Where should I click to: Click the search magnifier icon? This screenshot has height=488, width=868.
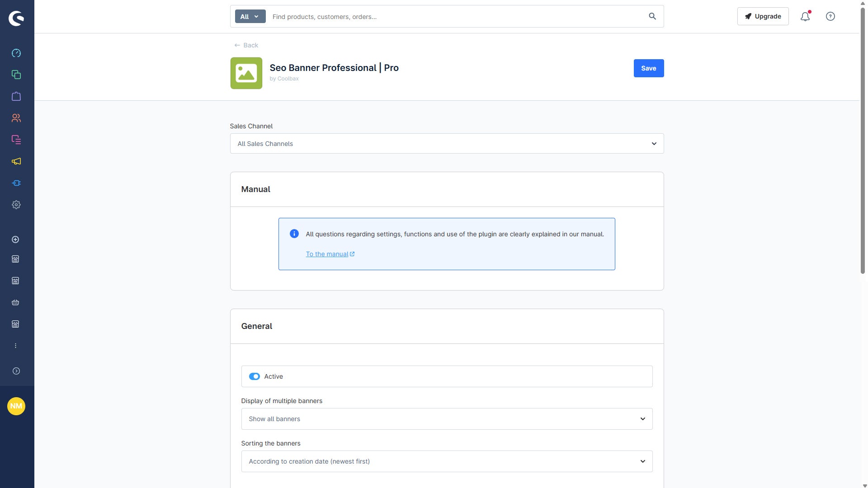pyautogui.click(x=652, y=16)
